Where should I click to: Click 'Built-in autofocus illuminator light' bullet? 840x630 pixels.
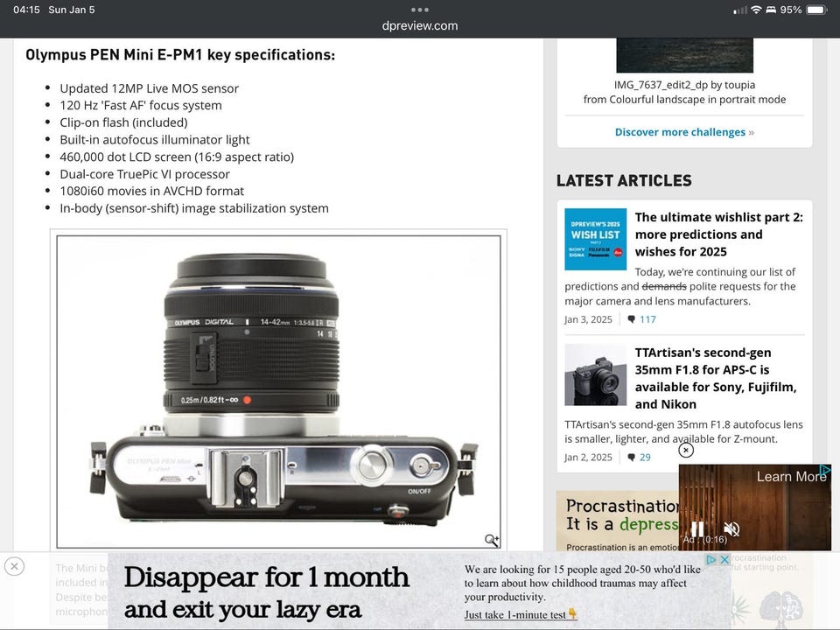[x=155, y=140]
